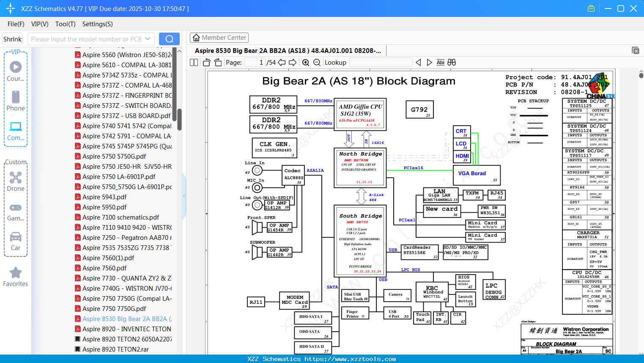The image size is (644, 363).
Task: Open Aspire 5737Z - SWITCH BOARD file
Action: tap(127, 105)
